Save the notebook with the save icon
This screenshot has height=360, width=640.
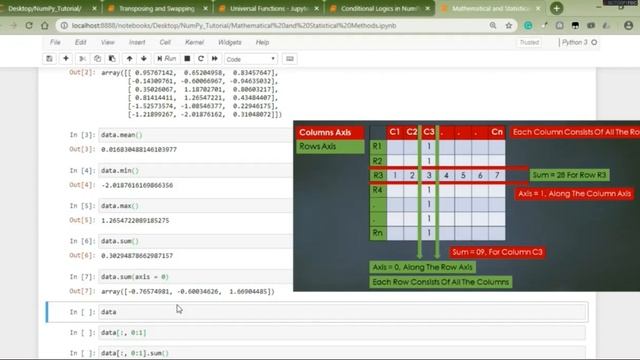click(49, 59)
